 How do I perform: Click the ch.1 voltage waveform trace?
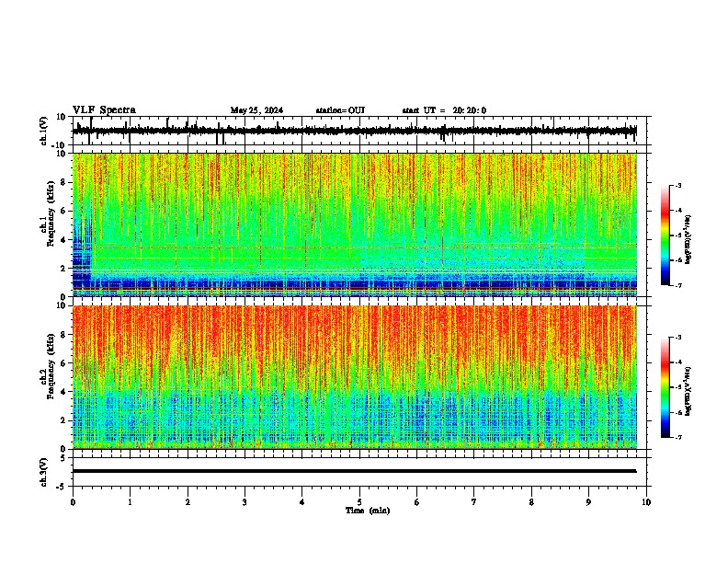355,131
